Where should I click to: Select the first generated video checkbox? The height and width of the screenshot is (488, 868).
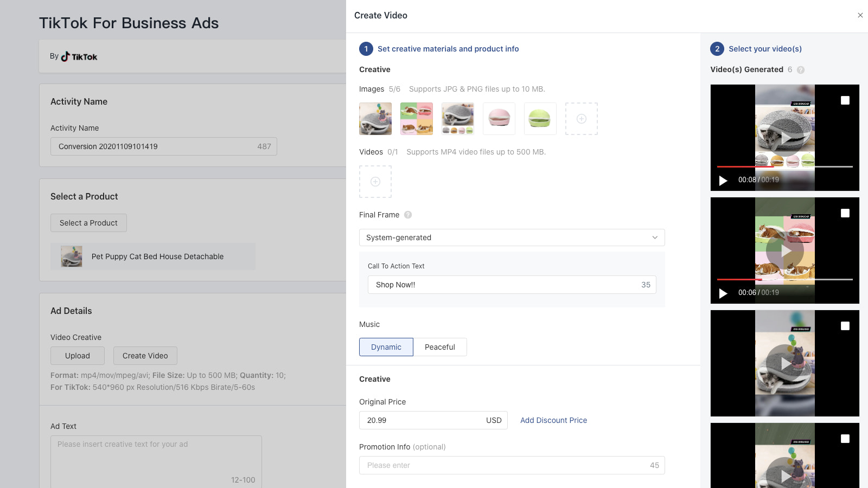pyautogui.click(x=845, y=100)
